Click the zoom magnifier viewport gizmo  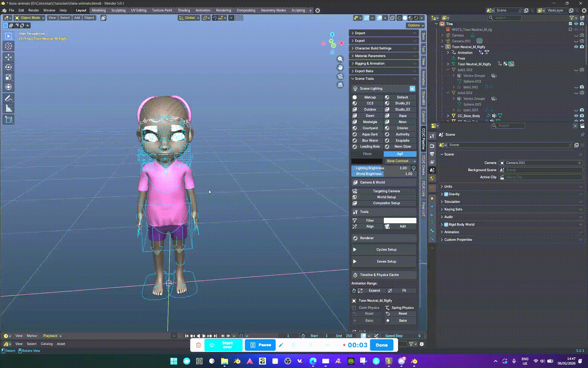340,59
